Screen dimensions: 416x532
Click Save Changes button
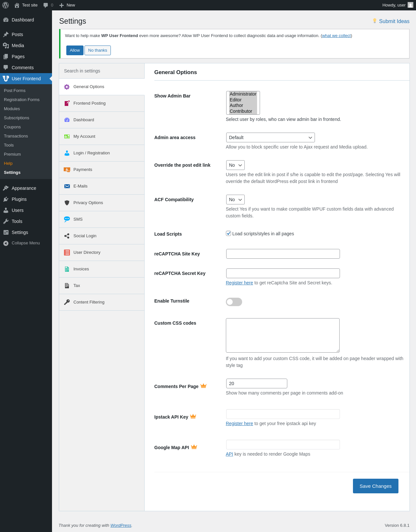pyautogui.click(x=375, y=486)
